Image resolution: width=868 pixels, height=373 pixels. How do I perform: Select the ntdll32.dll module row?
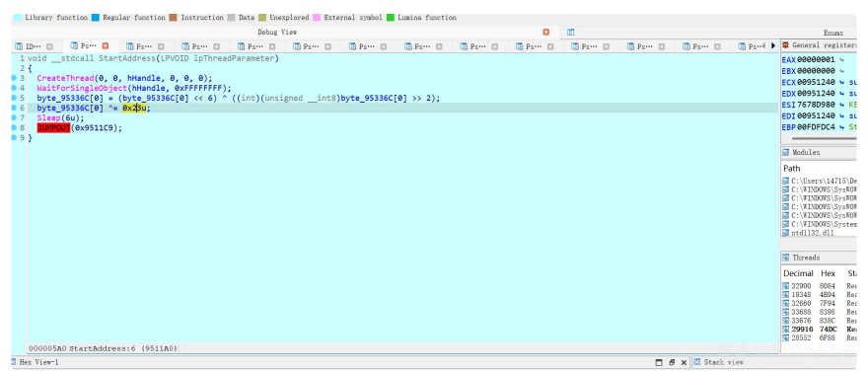(x=820, y=233)
